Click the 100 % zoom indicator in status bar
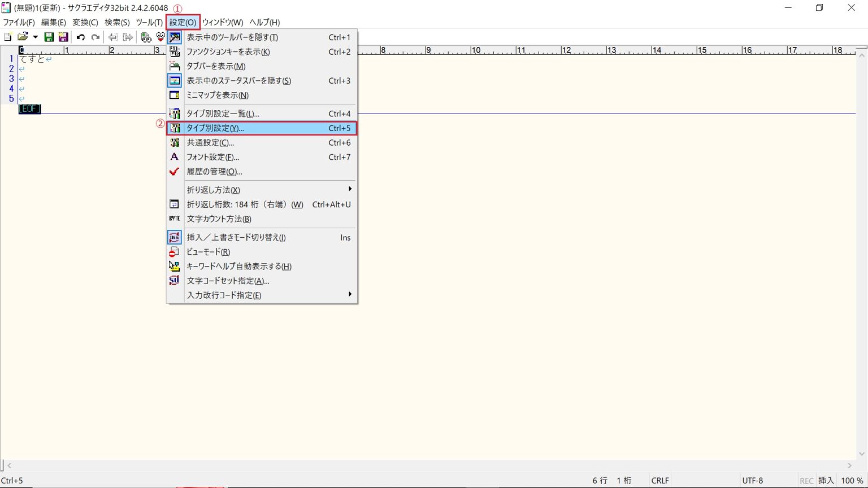Viewport: 868px width, 488px height. (x=852, y=481)
